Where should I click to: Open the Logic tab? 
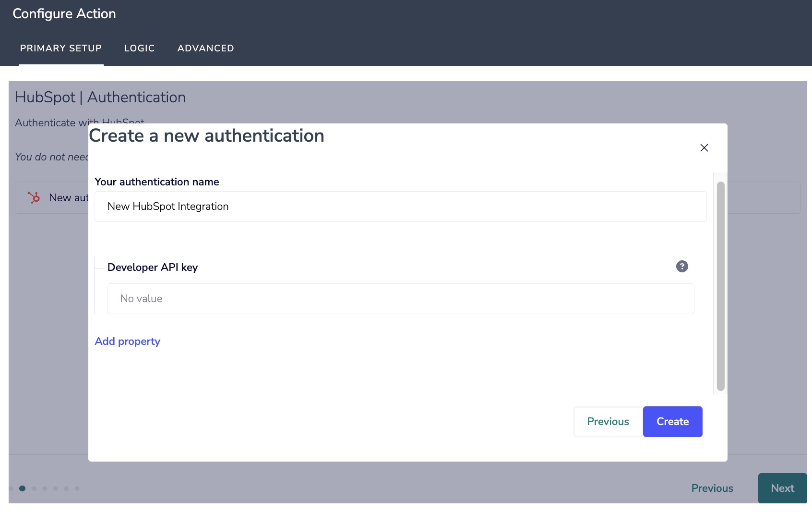(x=140, y=48)
